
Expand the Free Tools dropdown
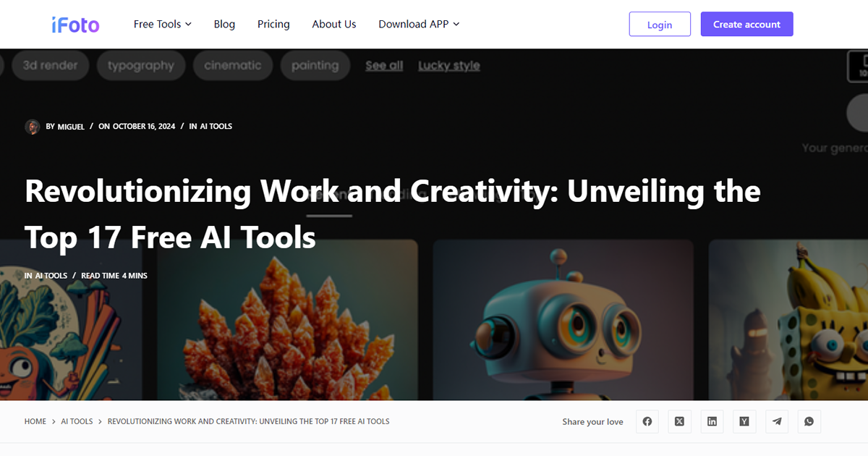coord(162,24)
